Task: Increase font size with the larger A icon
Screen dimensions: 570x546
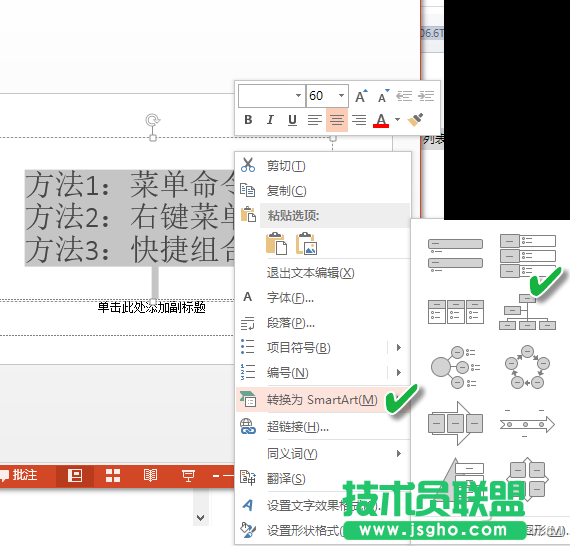Action: pyautogui.click(x=361, y=96)
